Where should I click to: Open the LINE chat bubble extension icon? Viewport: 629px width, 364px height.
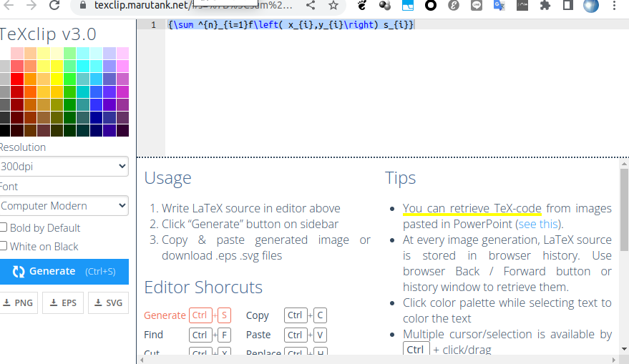[476, 5]
